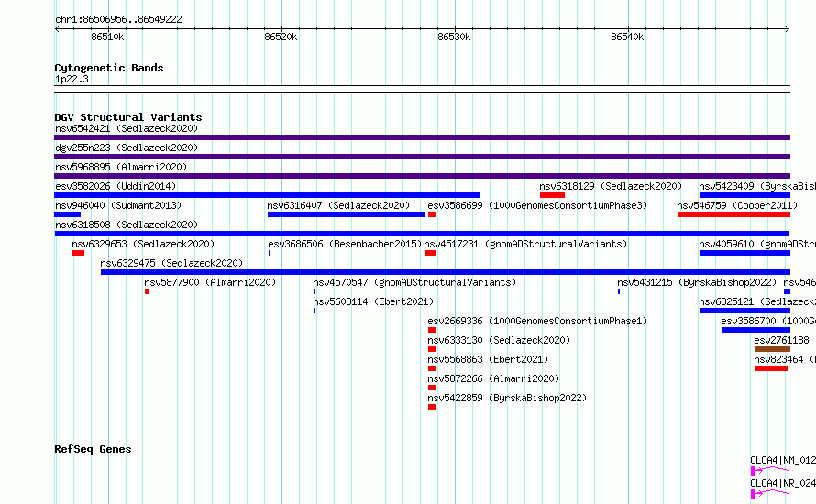816x504 pixels.
Task: Click brown bar under esv2761188
Action: coord(772,349)
